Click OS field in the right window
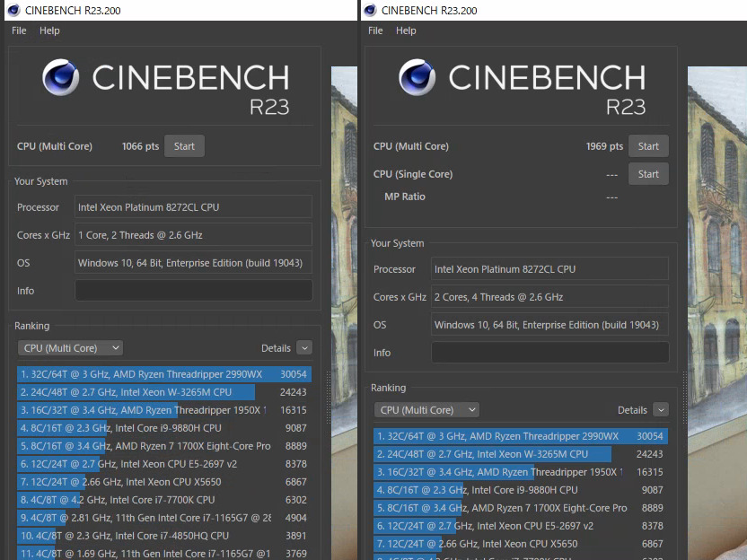747x560 pixels. click(x=549, y=325)
